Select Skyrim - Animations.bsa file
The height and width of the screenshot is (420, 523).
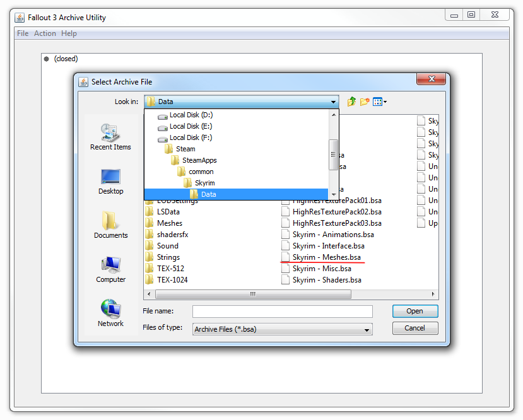(328, 235)
